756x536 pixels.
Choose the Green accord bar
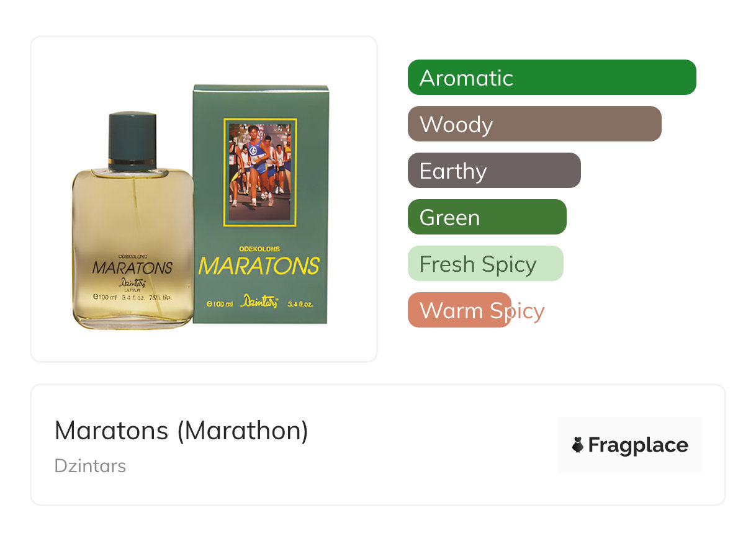pyautogui.click(x=487, y=217)
